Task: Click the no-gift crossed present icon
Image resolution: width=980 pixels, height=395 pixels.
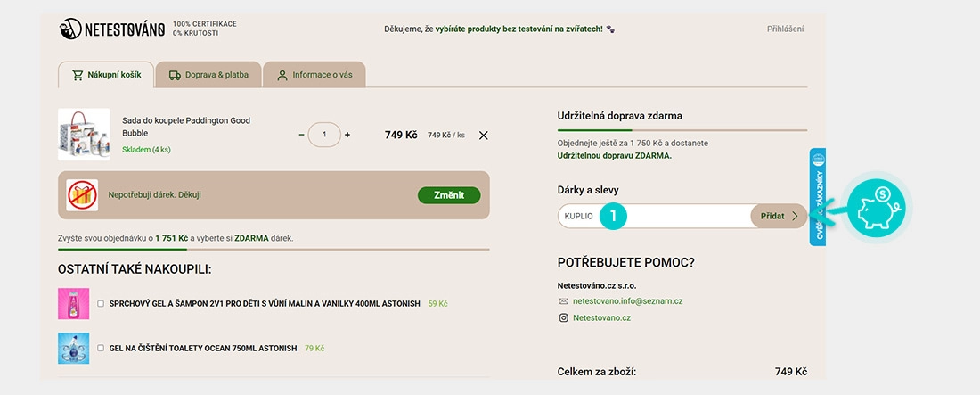Action: 82,195
